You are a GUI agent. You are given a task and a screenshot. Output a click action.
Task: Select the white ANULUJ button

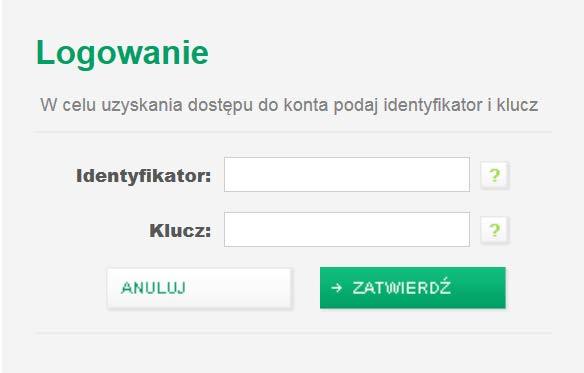[199, 288]
